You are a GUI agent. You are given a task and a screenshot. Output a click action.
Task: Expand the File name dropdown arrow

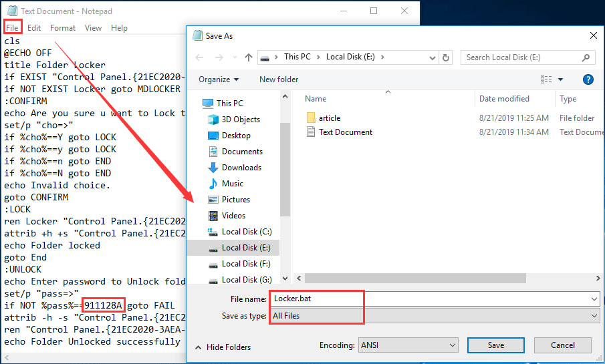594,299
